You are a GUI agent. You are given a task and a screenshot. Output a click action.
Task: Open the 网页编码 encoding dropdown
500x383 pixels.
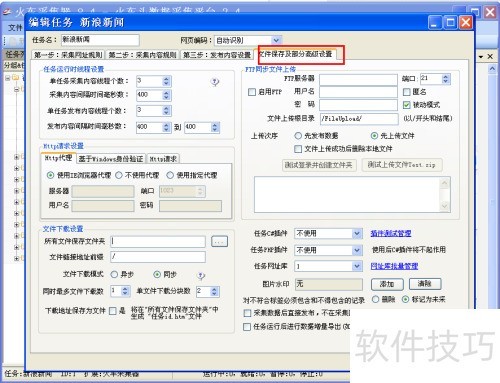tap(276, 40)
